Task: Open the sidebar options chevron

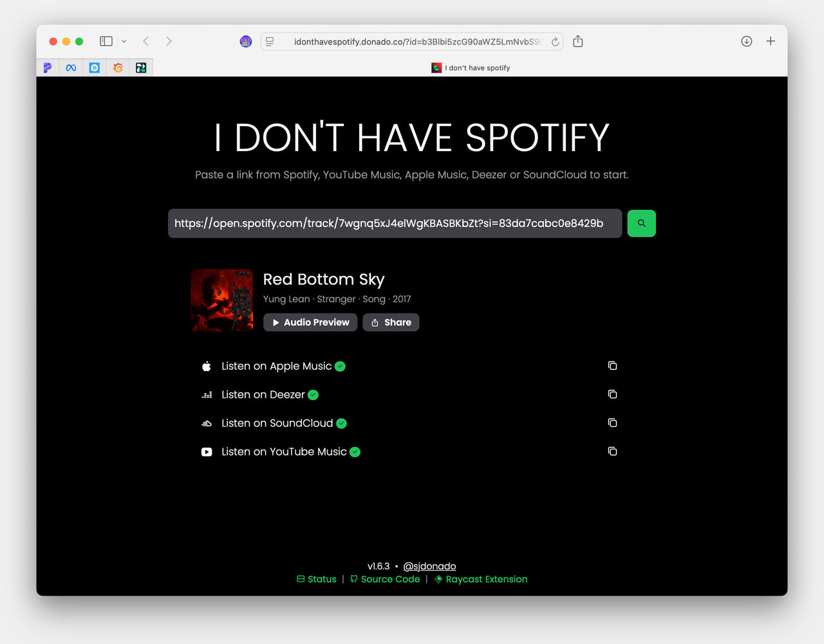Action: click(124, 41)
